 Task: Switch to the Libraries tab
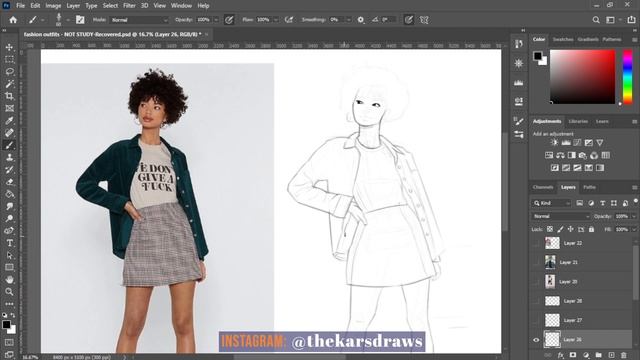tap(578, 121)
